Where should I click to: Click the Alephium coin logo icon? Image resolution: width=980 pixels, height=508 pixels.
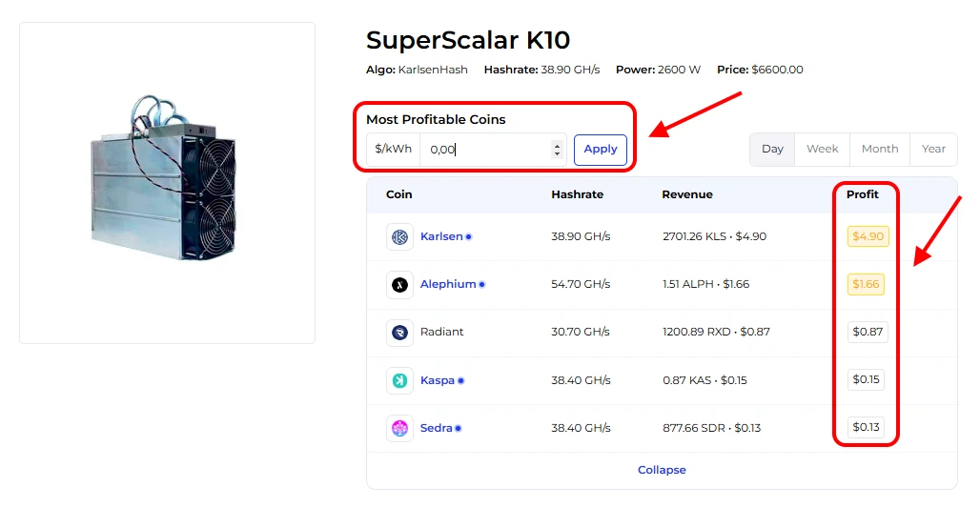(399, 284)
